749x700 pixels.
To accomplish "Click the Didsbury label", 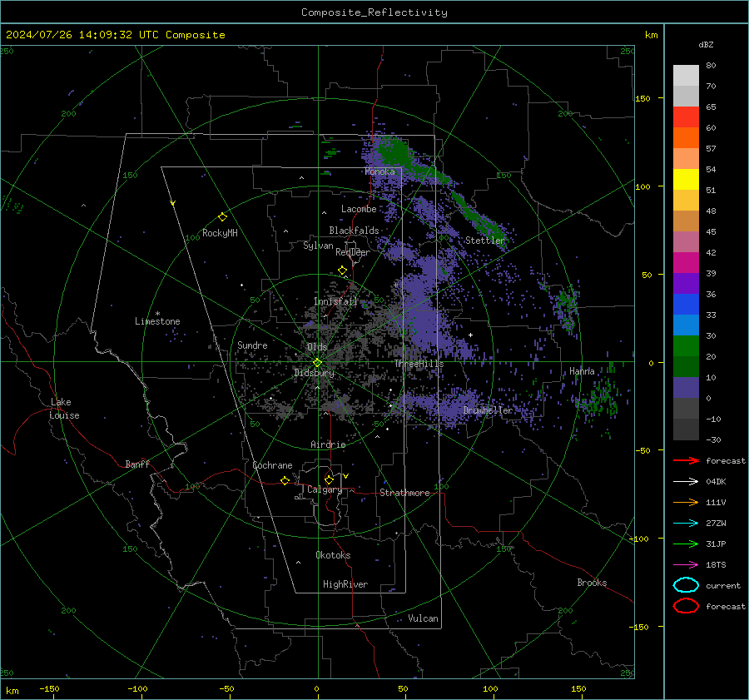I will click(x=315, y=373).
